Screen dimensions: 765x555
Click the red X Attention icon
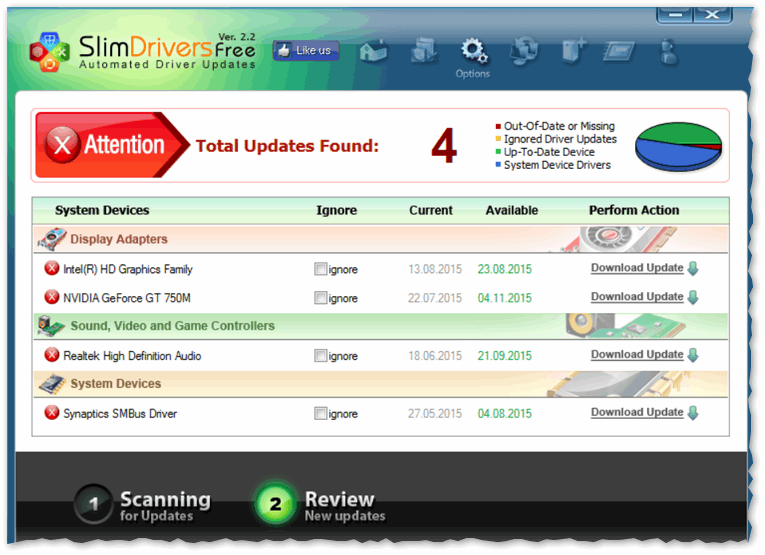pos(62,144)
